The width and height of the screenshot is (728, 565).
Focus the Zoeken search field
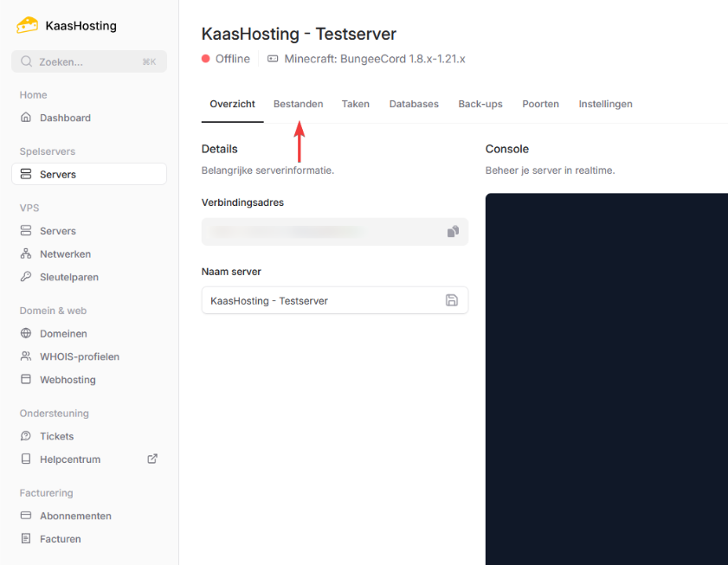coord(88,61)
